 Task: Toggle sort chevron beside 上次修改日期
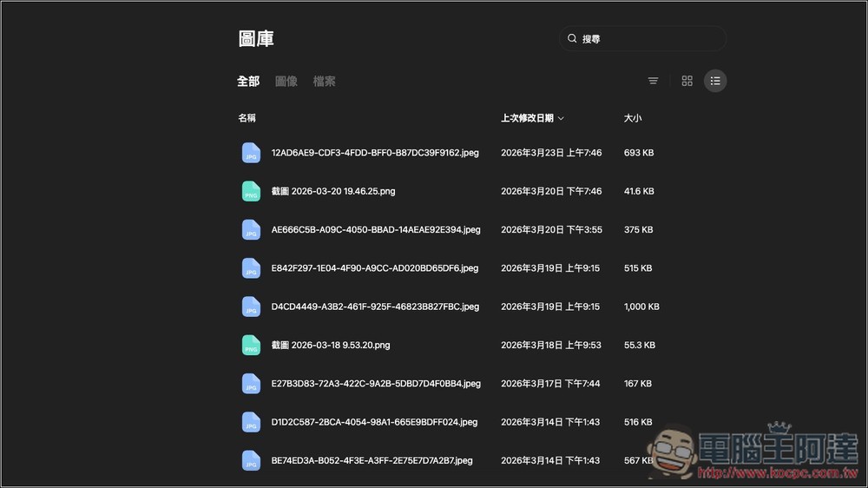point(561,119)
